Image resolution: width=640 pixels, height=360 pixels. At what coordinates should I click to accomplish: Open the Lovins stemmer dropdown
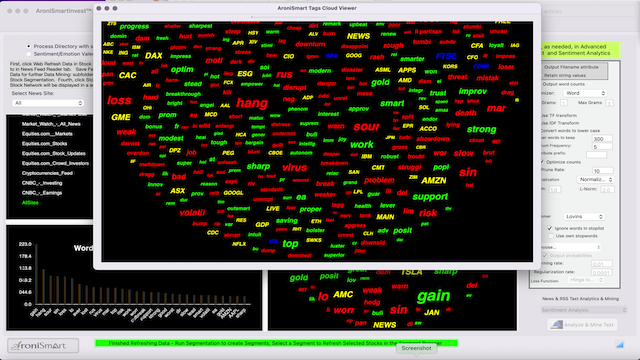584,216
